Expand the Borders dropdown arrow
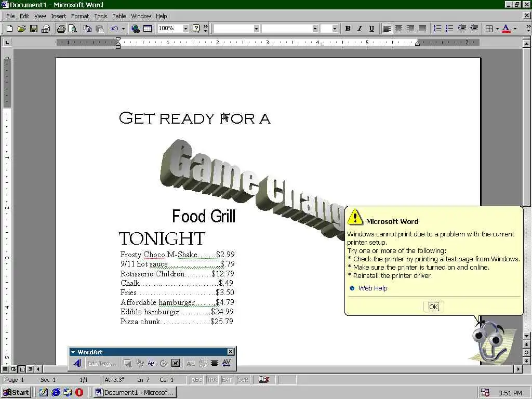Viewport: 532px width, 399px height. (497, 29)
